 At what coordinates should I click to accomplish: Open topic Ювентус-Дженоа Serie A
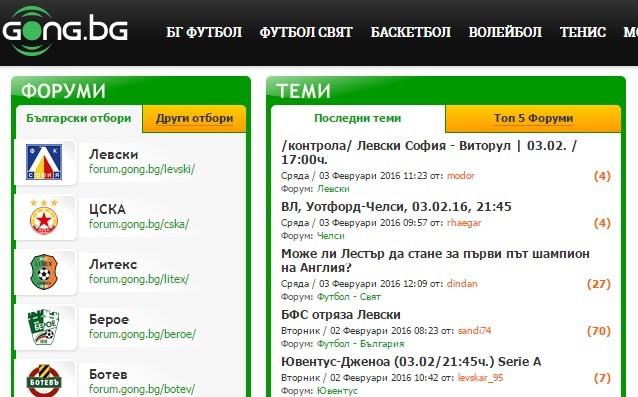411,362
